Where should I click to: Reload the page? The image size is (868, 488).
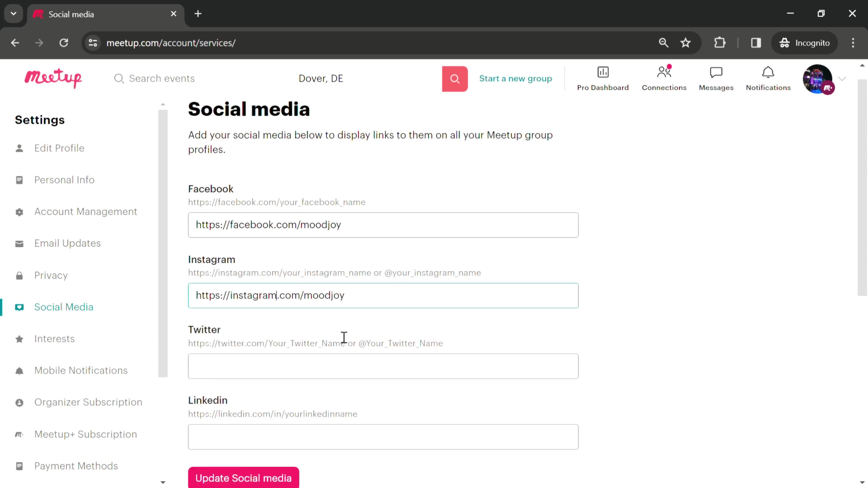64,43
